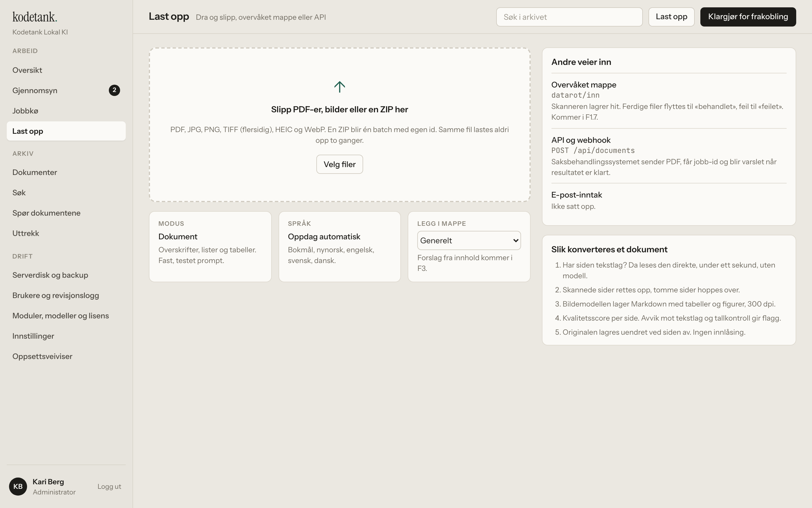
Task: Click the Kodetank Lokal KI subtitle
Action: click(x=40, y=32)
